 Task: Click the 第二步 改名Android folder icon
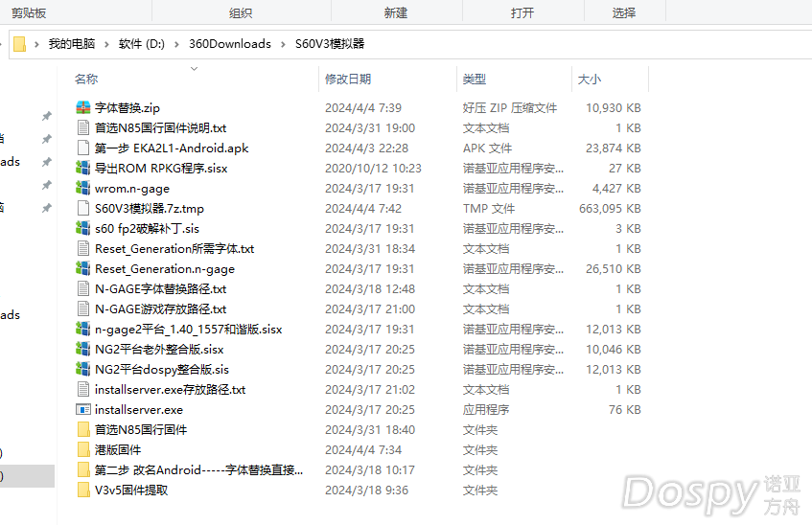coord(82,469)
